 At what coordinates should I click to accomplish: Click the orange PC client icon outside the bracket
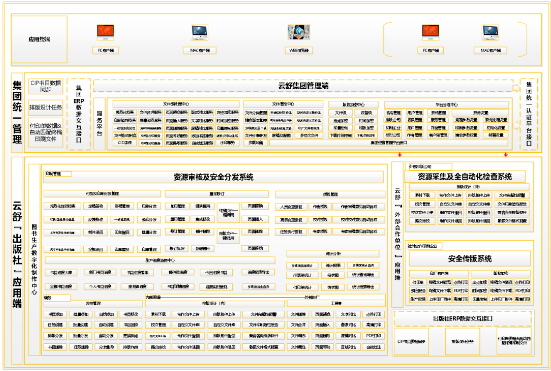(x=105, y=32)
